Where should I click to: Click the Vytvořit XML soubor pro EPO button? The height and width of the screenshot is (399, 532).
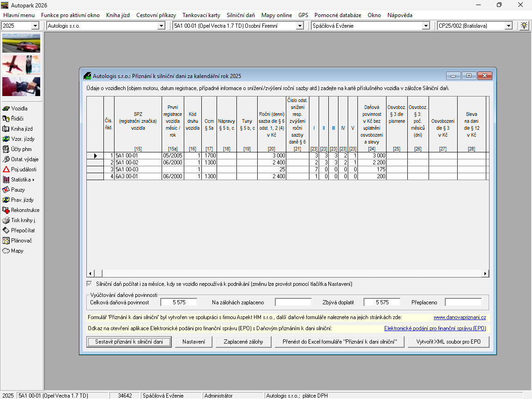click(448, 342)
